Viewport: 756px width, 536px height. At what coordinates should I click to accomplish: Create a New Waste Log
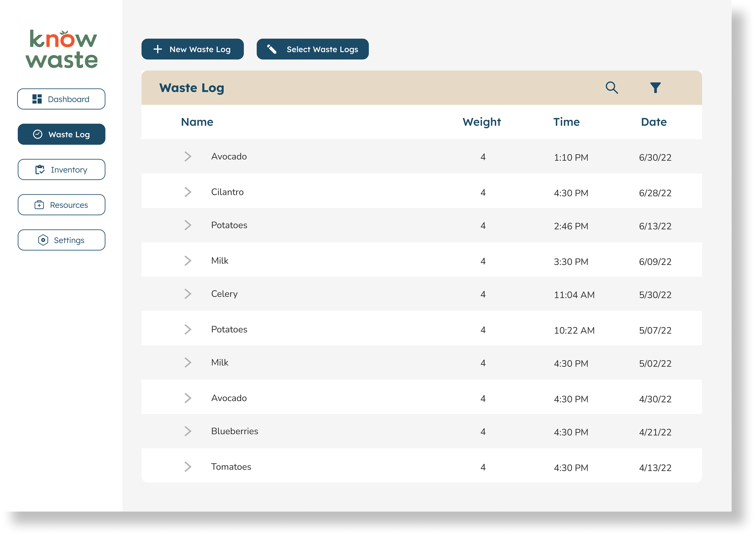point(193,49)
